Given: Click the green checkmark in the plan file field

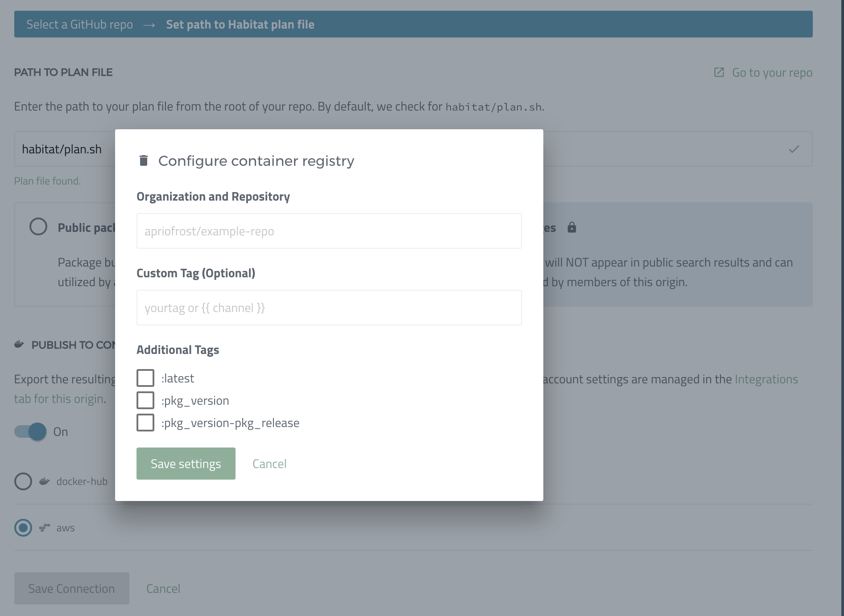Looking at the screenshot, I should point(794,149).
